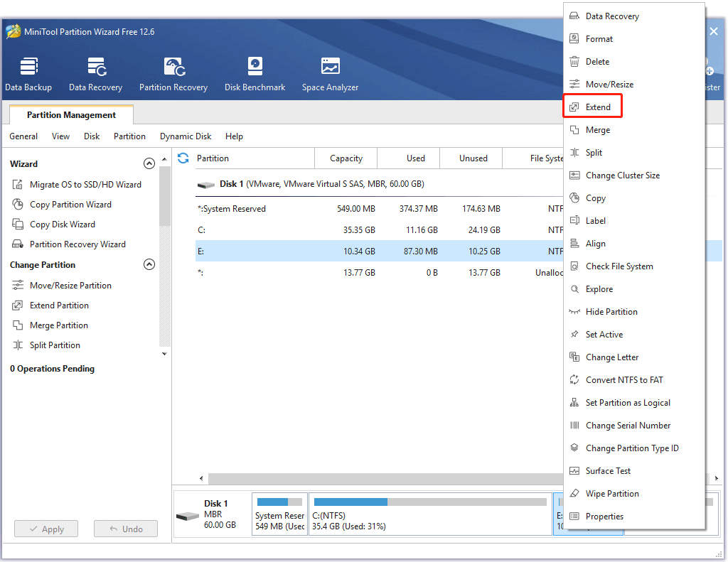
Task: Click Align icon in context menu
Action: [x=574, y=243]
